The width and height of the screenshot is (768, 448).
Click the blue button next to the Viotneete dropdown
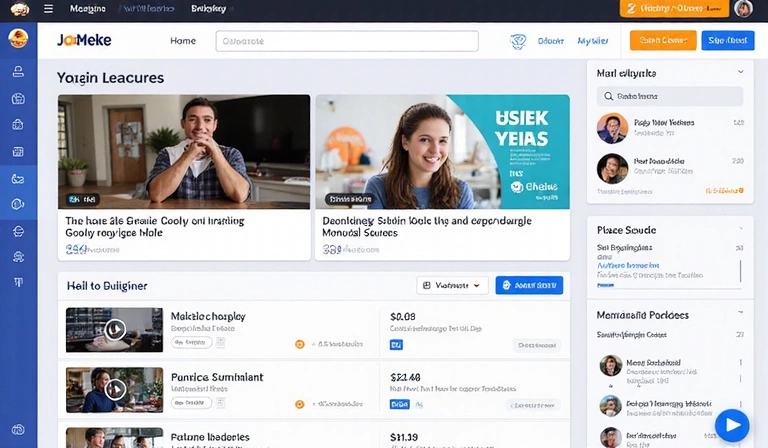[x=529, y=285]
